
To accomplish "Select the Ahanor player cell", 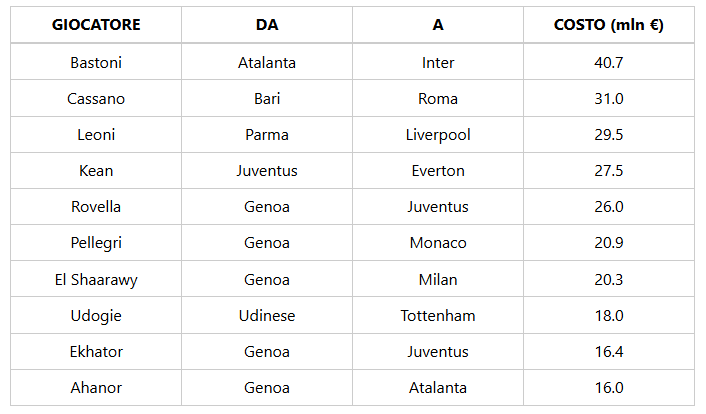I will (96, 388).
